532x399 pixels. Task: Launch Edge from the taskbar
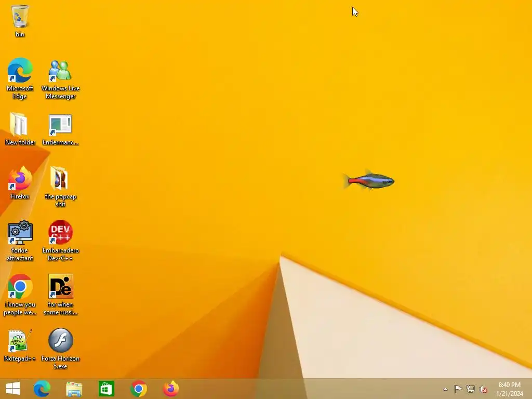click(x=42, y=389)
